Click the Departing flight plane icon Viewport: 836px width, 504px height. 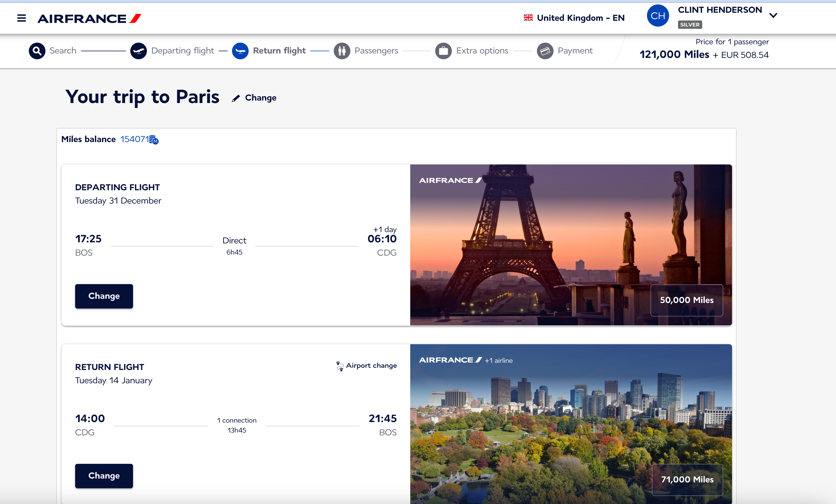coord(138,51)
